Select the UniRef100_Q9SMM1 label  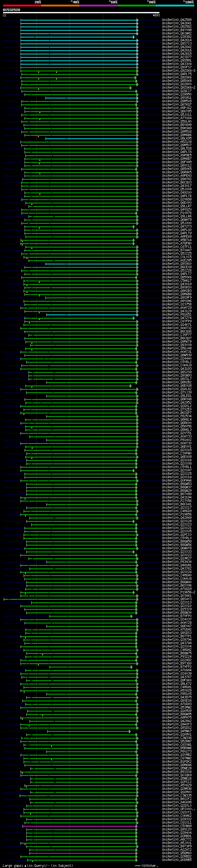[x=177, y=61]
